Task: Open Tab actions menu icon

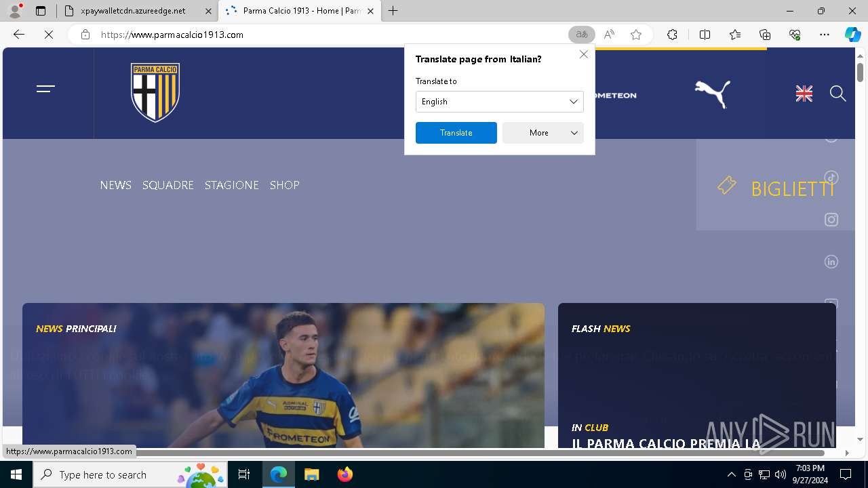Action: click(41, 11)
